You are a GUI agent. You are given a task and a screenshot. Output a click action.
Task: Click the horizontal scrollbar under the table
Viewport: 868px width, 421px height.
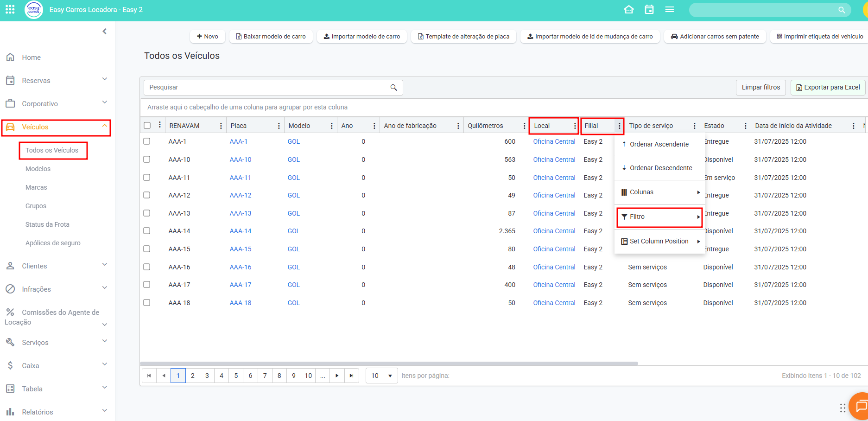coord(389,364)
